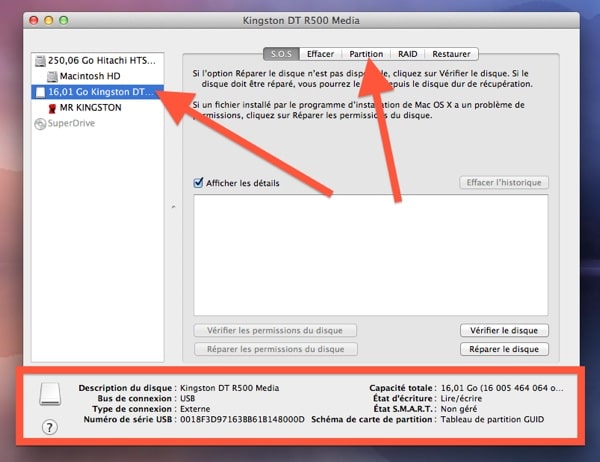Click the Kingston DT drive icon in sidebar
Viewport: 600px width, 462px height.
40,92
